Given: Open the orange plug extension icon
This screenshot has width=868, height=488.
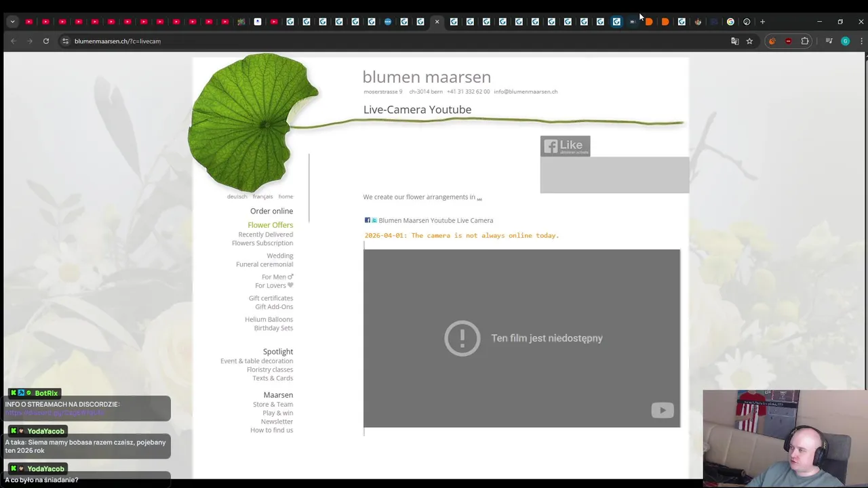Looking at the screenshot, I should (x=772, y=41).
